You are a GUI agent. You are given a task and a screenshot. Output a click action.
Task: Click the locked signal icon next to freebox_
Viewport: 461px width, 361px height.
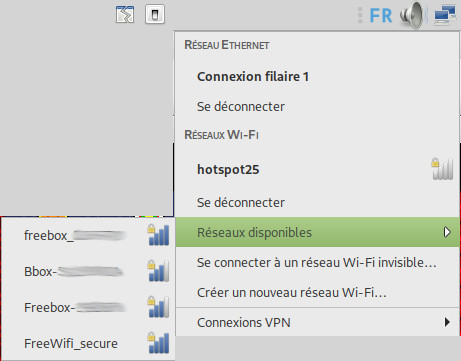(158, 235)
